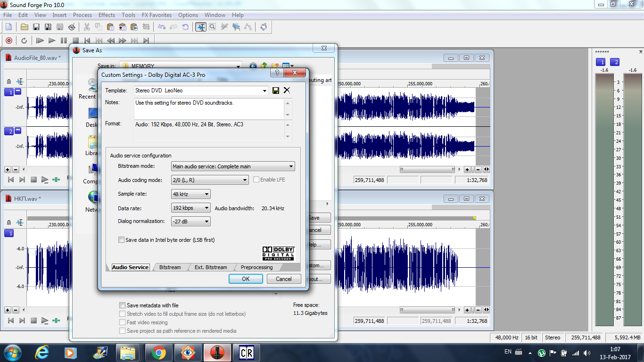
Task: Open the FX Favorites menu
Action: click(x=157, y=15)
